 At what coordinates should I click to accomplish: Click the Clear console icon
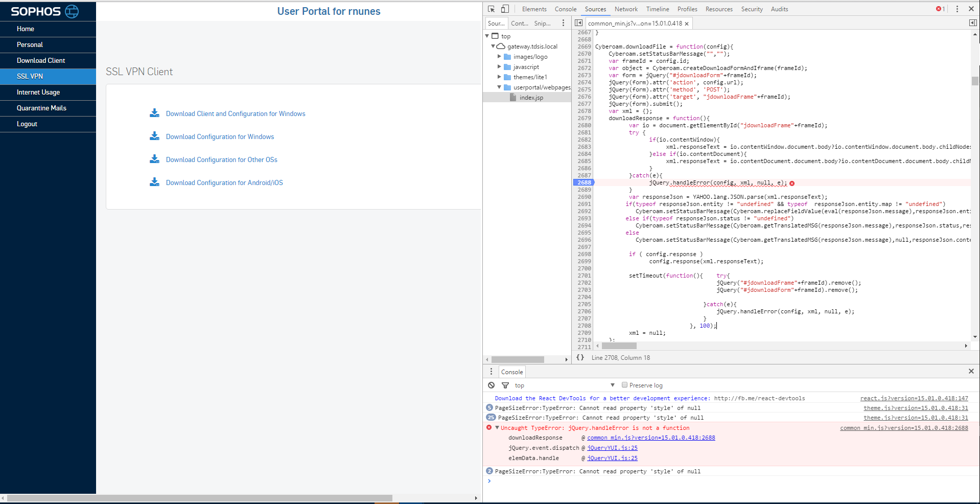tap(491, 385)
